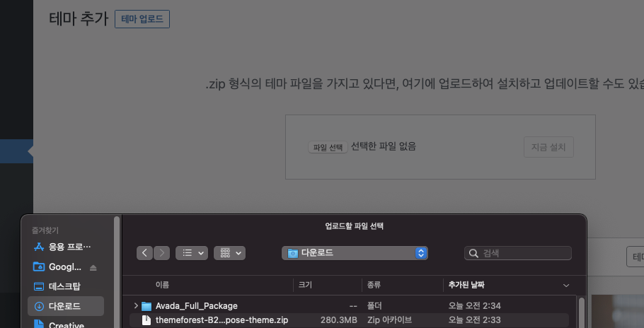644x328 pixels.
Task: Sort by the 크기 column header
Action: [305, 285]
